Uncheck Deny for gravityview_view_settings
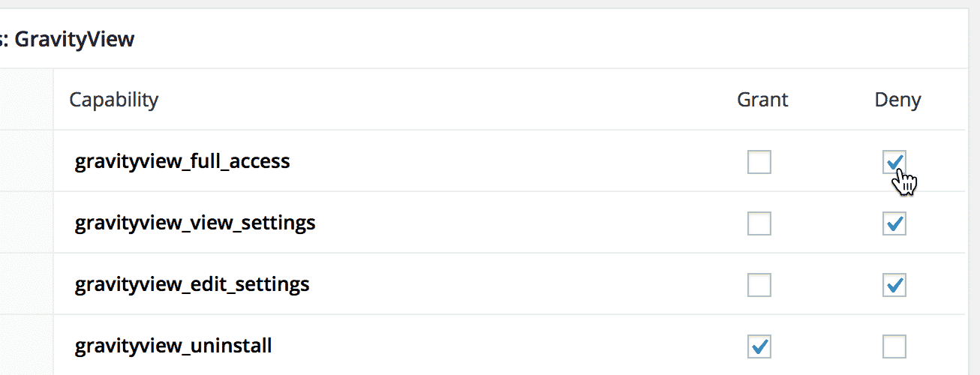Viewport: 980px width, 375px height. pos(894,223)
